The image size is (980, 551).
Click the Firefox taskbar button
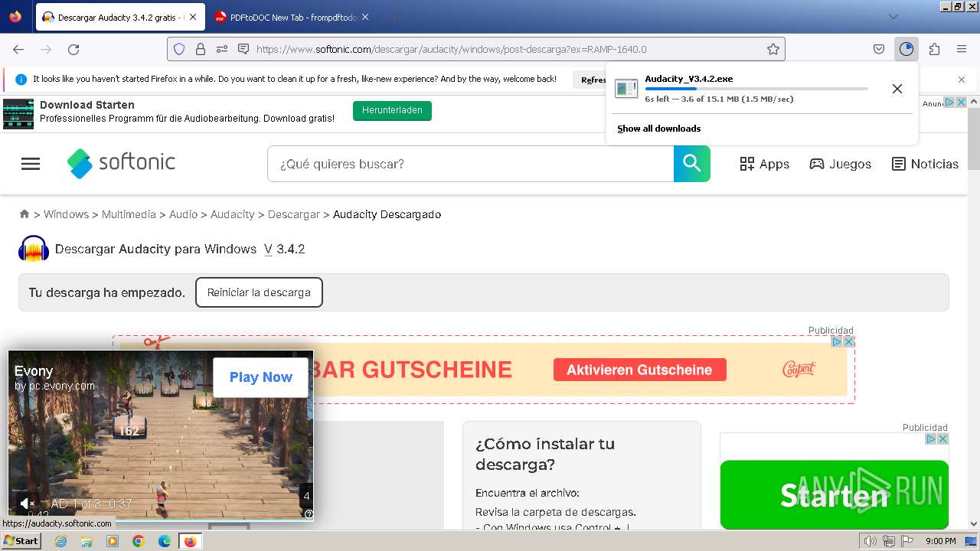(190, 541)
